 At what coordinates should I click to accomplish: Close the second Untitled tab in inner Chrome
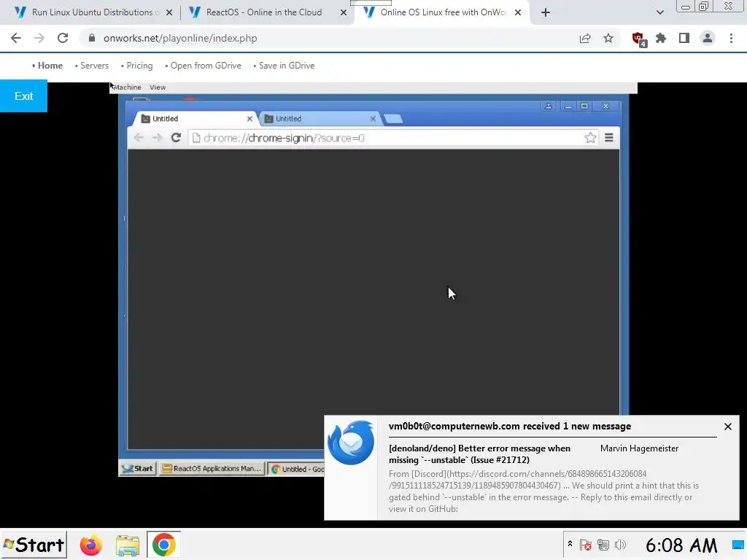tap(373, 119)
